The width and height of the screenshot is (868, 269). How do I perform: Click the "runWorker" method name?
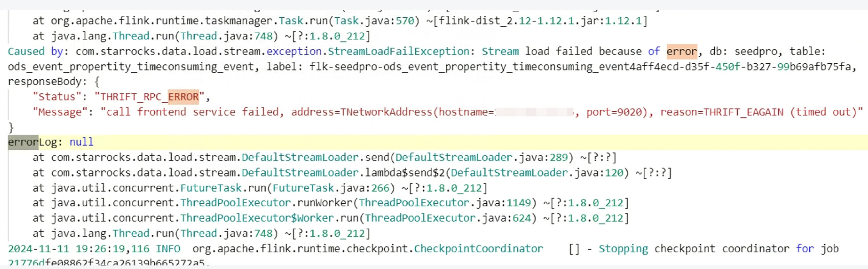click(x=324, y=203)
